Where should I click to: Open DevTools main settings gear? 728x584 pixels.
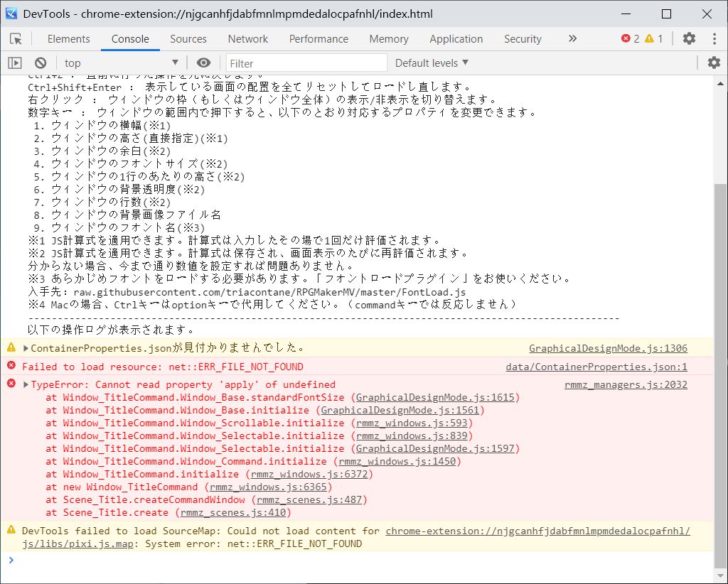point(689,38)
